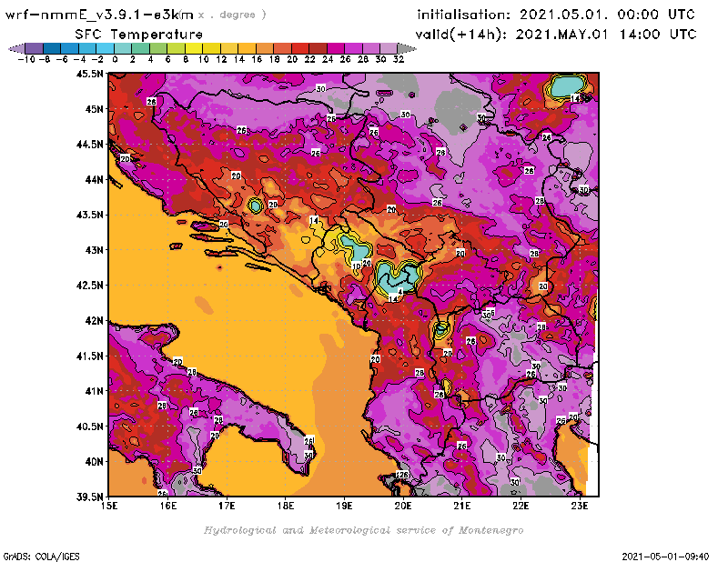Image resolution: width=728 pixels, height=562 pixels.
Task: Click the legend swatch between 12 and 14
Action: (229, 48)
